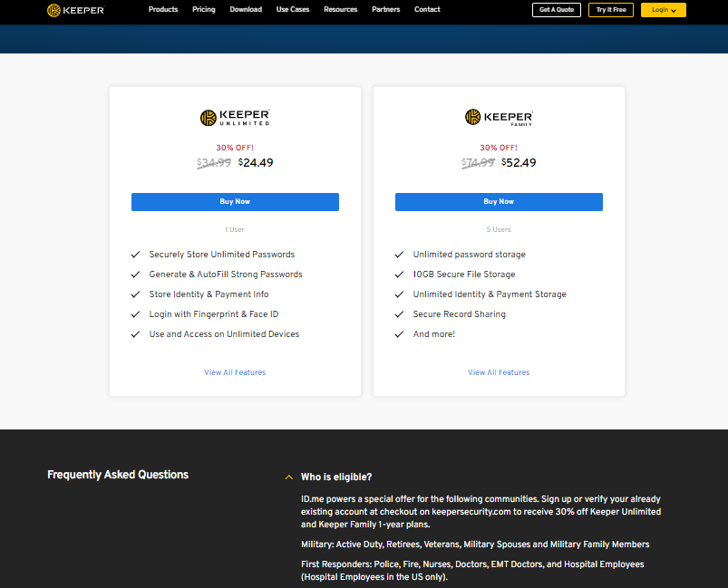Screen dimensions: 728x588
Task: Click 'Securely Store Unlimited Passwords' text
Action: pyautogui.click(x=222, y=255)
